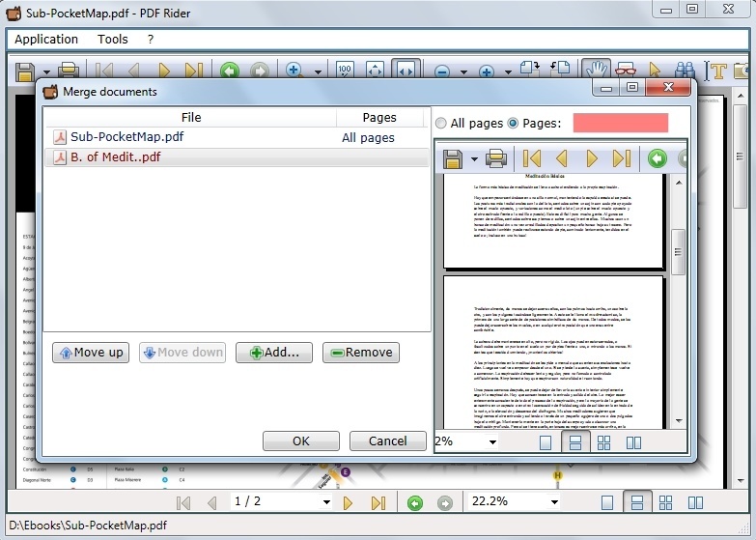Go to next page in preview
Screen dimensions: 756x540
coord(592,158)
